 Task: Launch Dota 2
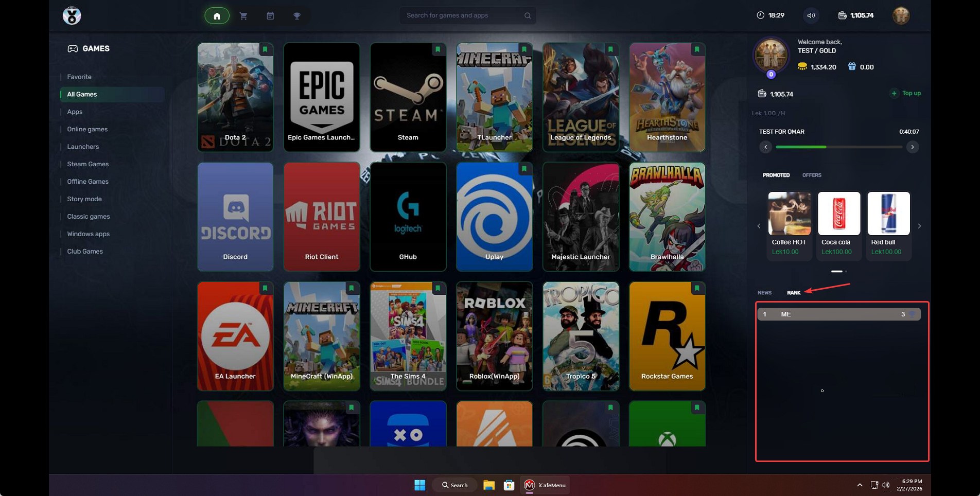[235, 97]
